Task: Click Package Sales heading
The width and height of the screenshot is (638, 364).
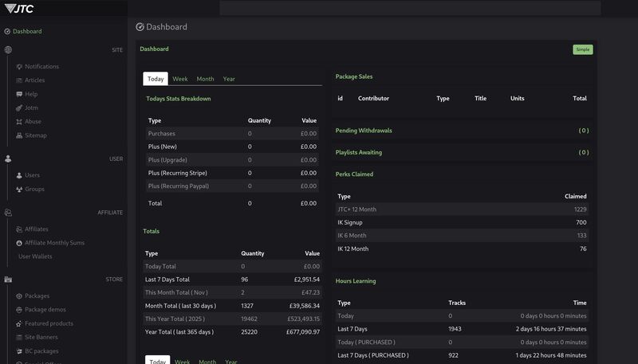Action: 354,76
